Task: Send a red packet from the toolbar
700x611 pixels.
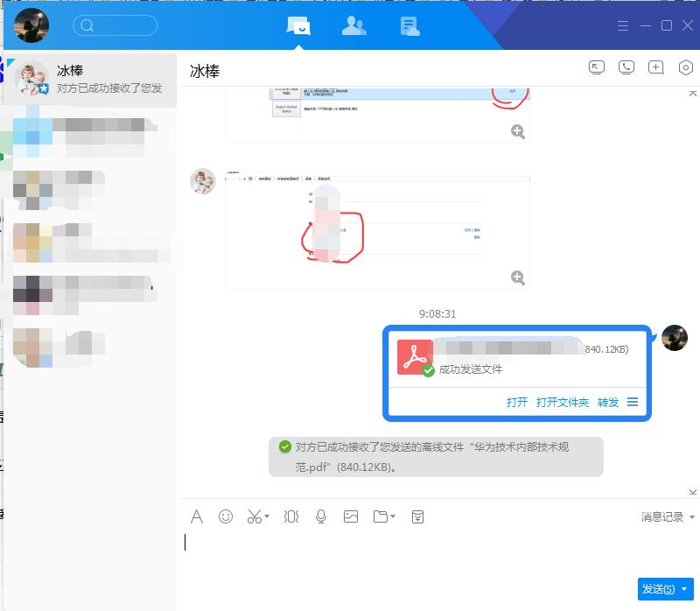Action: tap(417, 516)
